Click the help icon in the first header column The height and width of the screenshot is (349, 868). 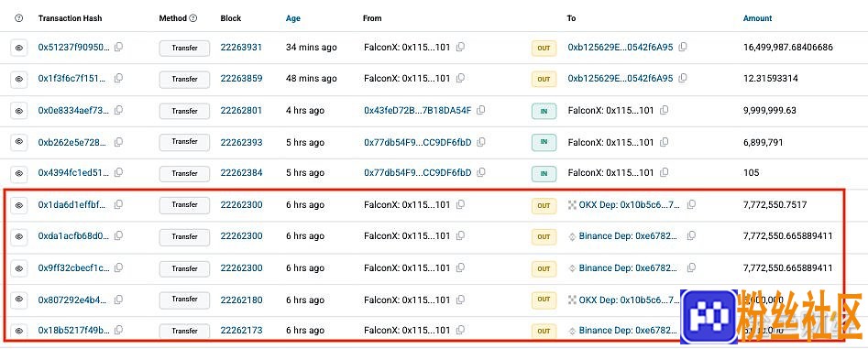pyautogui.click(x=19, y=18)
